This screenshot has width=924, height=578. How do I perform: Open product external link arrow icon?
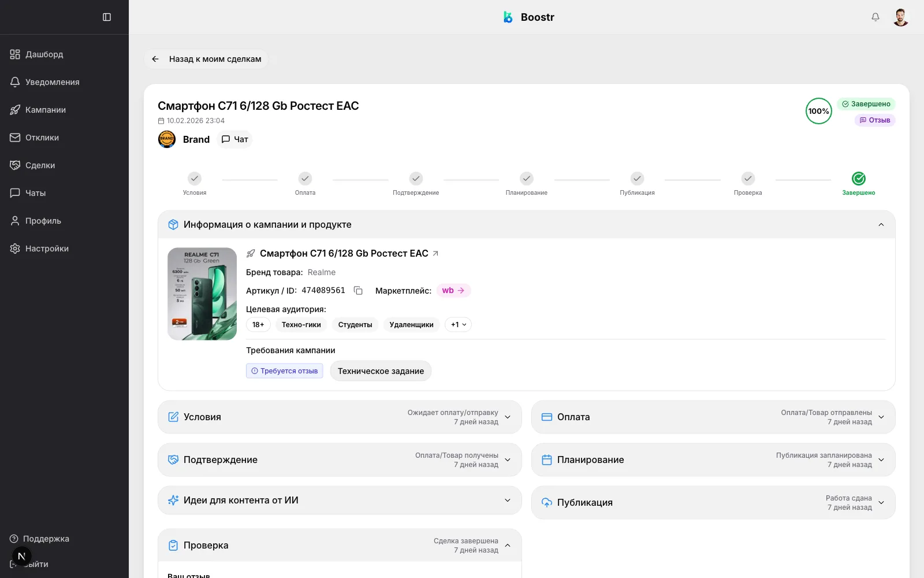[x=435, y=253]
